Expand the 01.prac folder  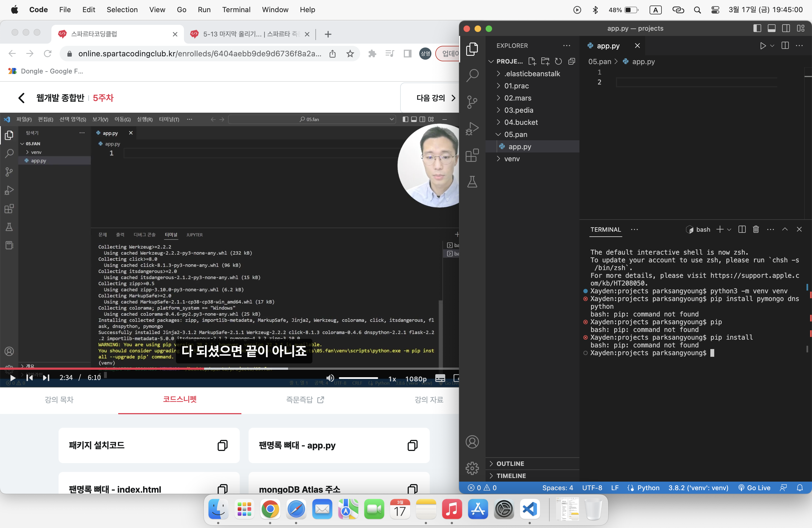pyautogui.click(x=532, y=86)
